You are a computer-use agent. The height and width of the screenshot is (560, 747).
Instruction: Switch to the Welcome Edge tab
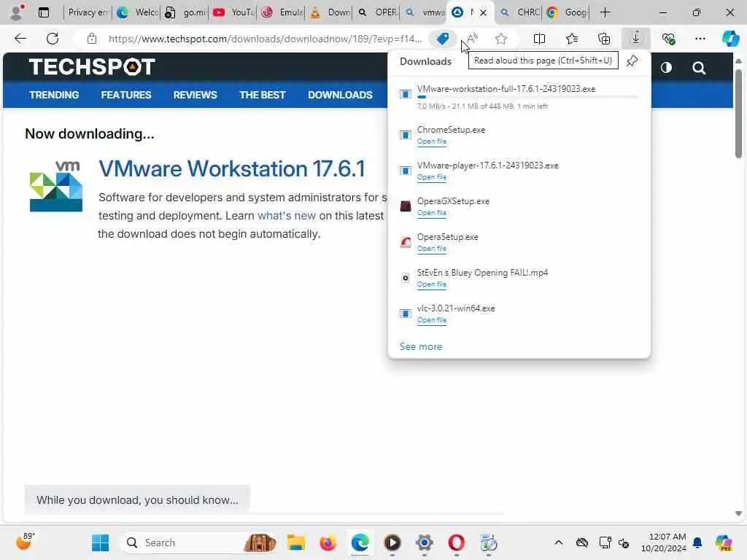137,12
